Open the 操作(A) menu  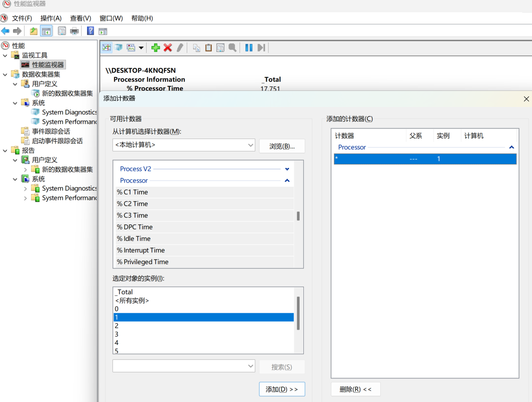(x=51, y=18)
